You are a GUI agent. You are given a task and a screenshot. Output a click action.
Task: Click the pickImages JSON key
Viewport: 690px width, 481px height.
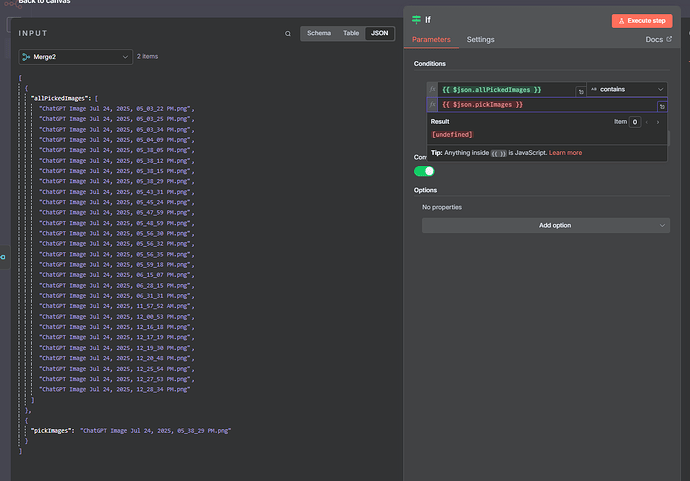tap(51, 431)
